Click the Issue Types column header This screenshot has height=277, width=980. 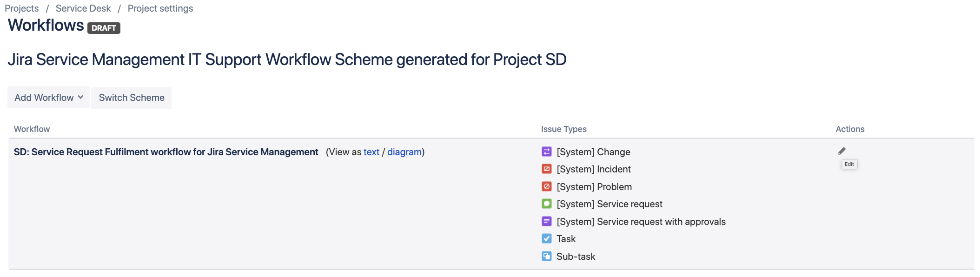click(563, 129)
